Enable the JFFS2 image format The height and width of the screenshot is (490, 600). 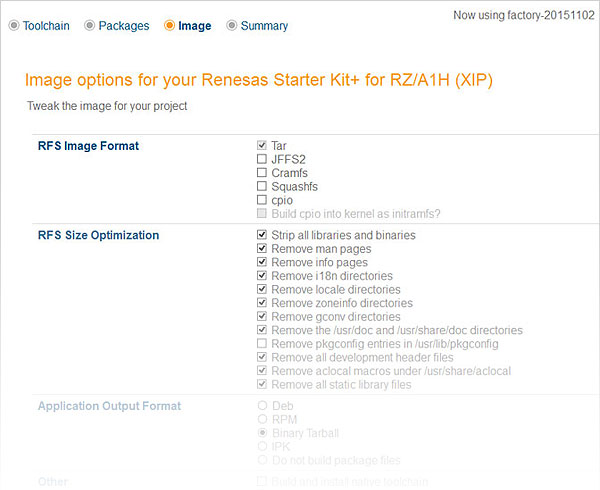262,159
